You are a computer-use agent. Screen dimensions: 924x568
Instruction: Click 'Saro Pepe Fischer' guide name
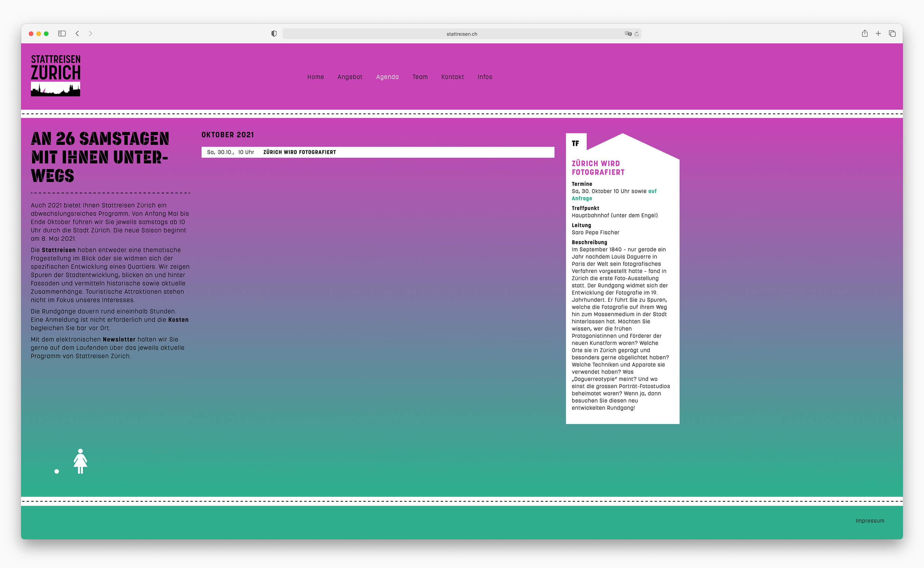tap(595, 233)
